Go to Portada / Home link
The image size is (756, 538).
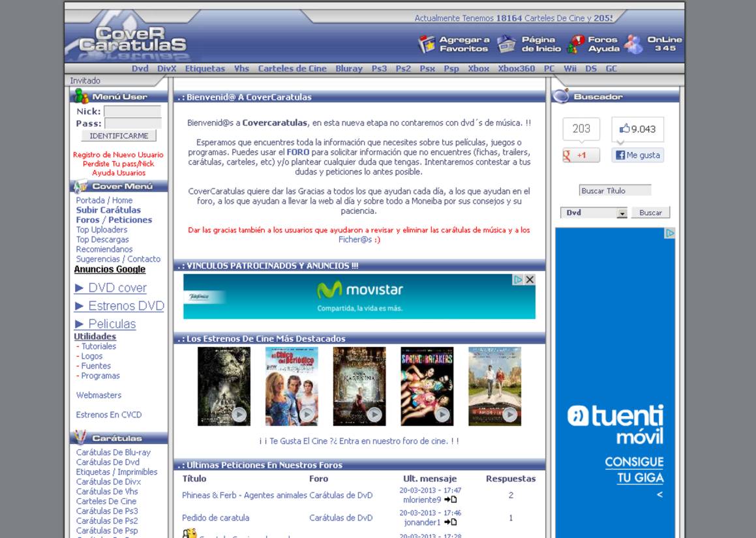[x=104, y=200]
